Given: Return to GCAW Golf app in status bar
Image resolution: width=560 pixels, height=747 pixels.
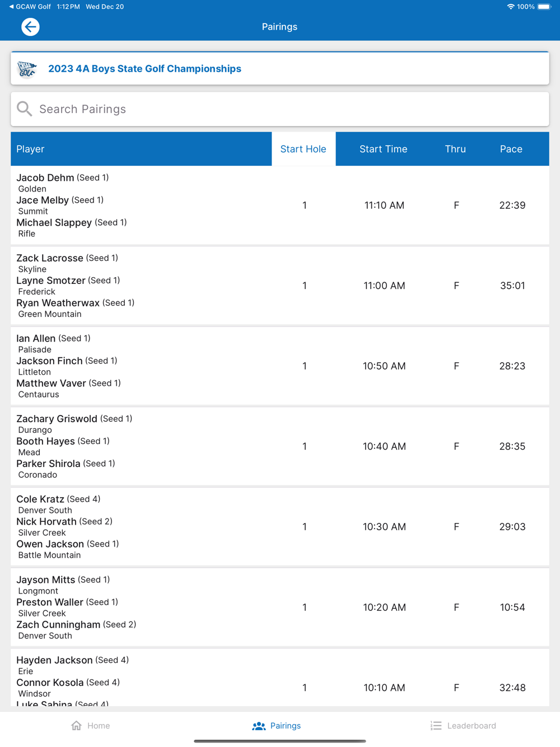Looking at the screenshot, I should [30, 7].
